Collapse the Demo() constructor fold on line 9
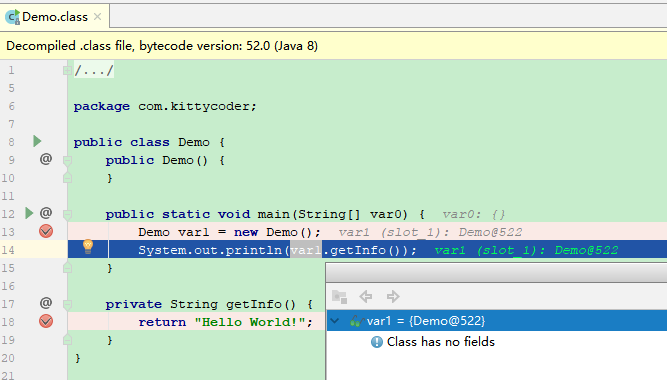 coord(67,160)
